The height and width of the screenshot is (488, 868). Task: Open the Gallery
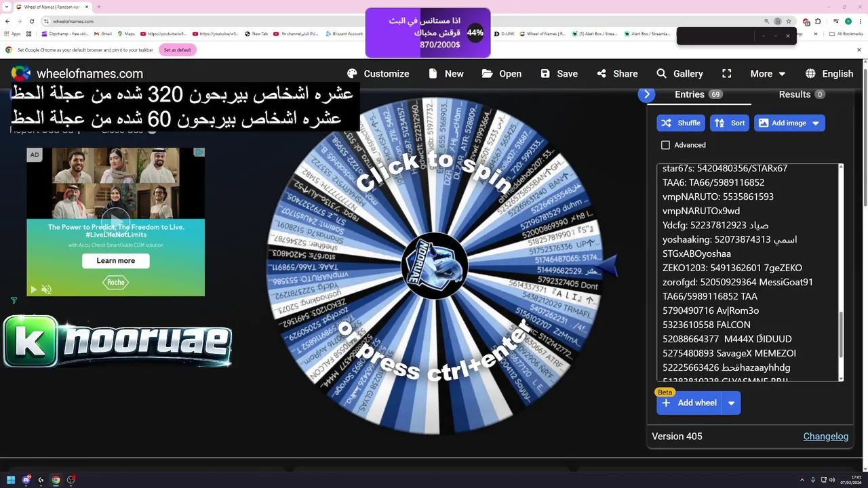tap(679, 73)
